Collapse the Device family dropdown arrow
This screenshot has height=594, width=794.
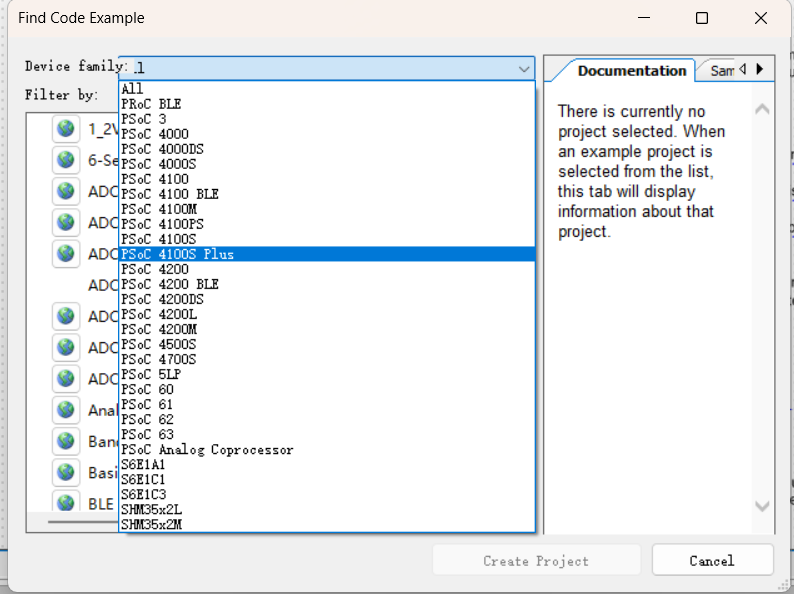click(x=524, y=69)
